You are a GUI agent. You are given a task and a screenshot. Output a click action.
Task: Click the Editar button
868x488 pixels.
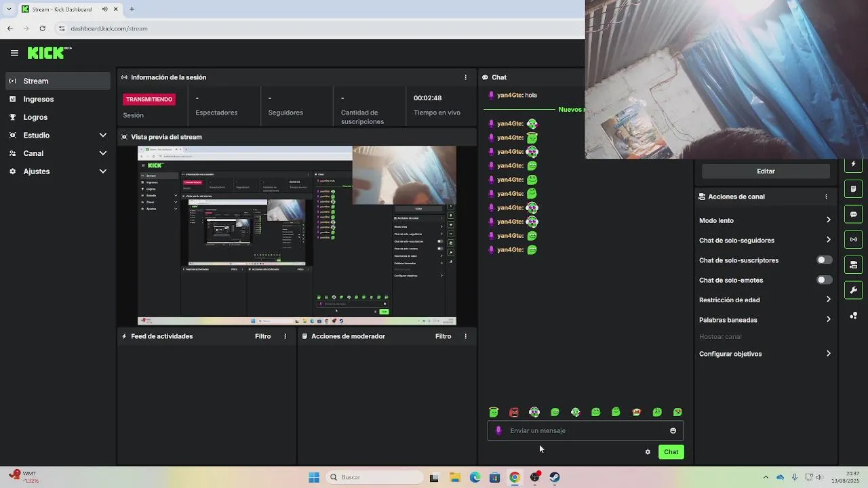766,171
